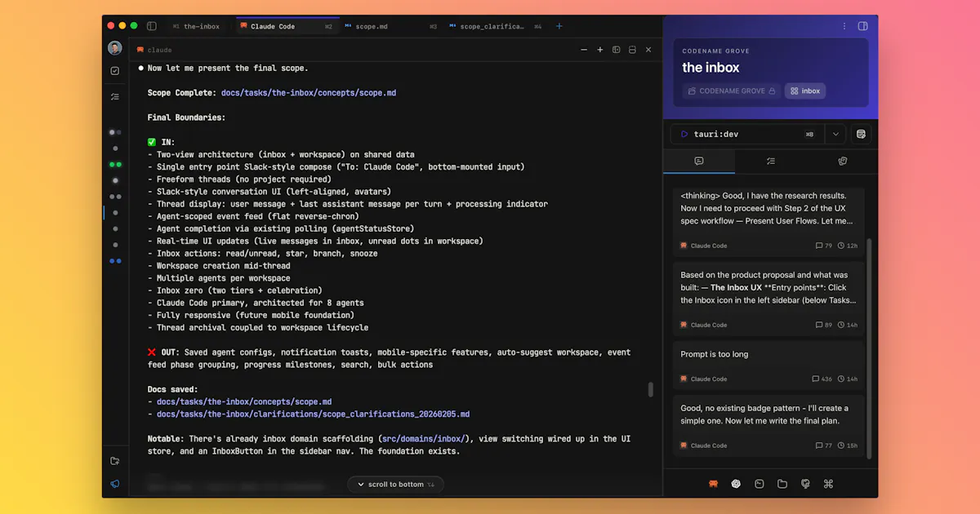
Task: Open scope_clarifications_20260205.md link
Action: point(314,414)
